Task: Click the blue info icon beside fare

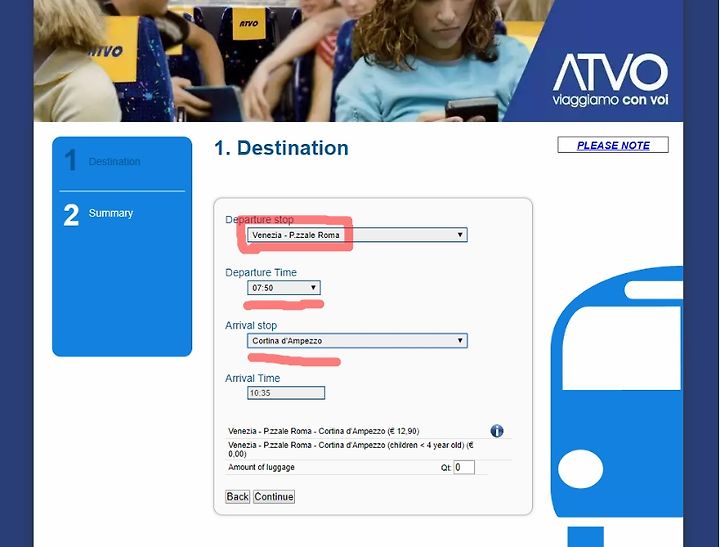Action: click(x=497, y=431)
